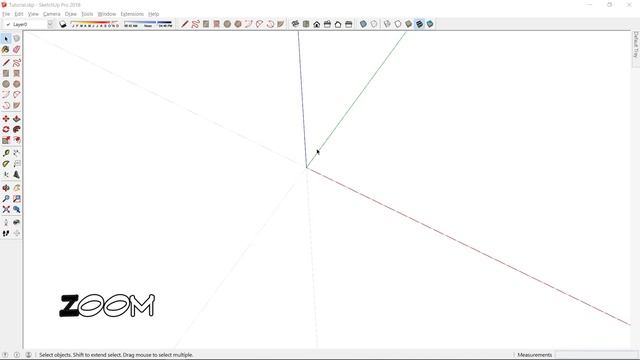Image resolution: width=640 pixels, height=360 pixels.
Task: Switch to Front view house icon
Action: tap(317, 24)
